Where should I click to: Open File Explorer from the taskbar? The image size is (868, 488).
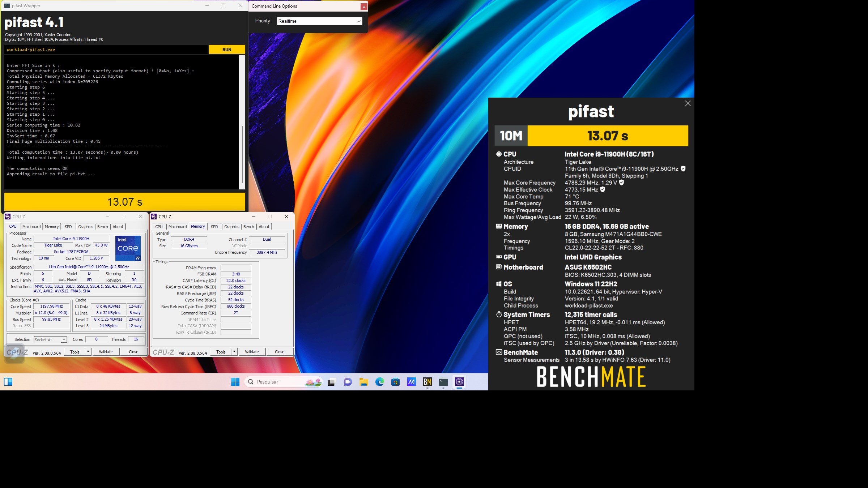[363, 382]
